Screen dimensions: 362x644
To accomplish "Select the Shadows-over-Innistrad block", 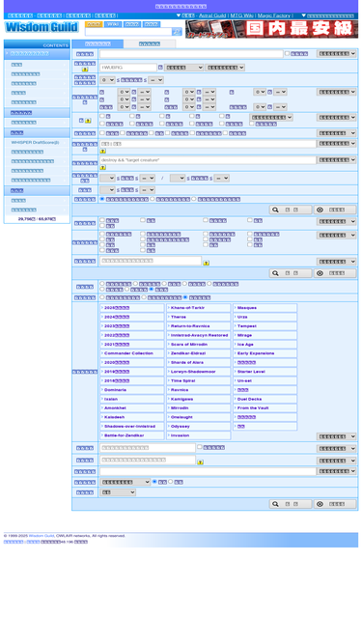I will 132,427.
